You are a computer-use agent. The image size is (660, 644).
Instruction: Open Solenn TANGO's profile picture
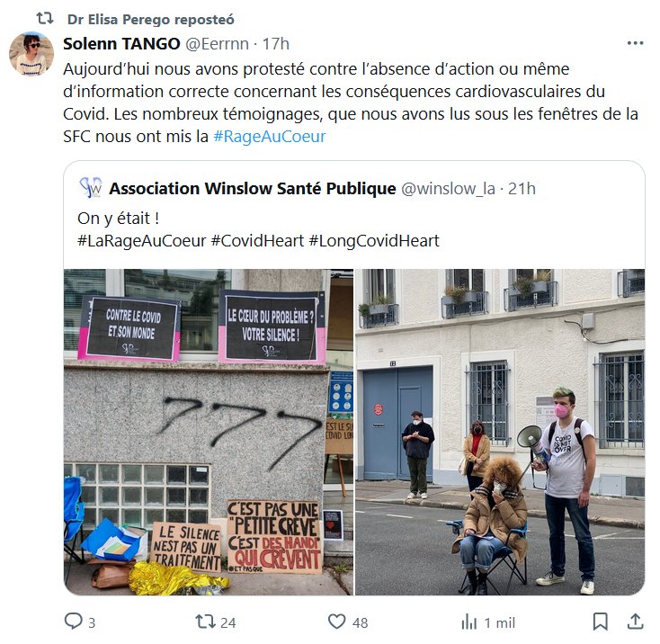click(x=31, y=53)
